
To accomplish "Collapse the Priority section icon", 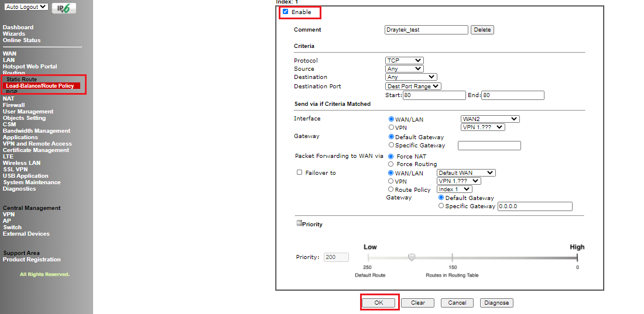I will (299, 223).
